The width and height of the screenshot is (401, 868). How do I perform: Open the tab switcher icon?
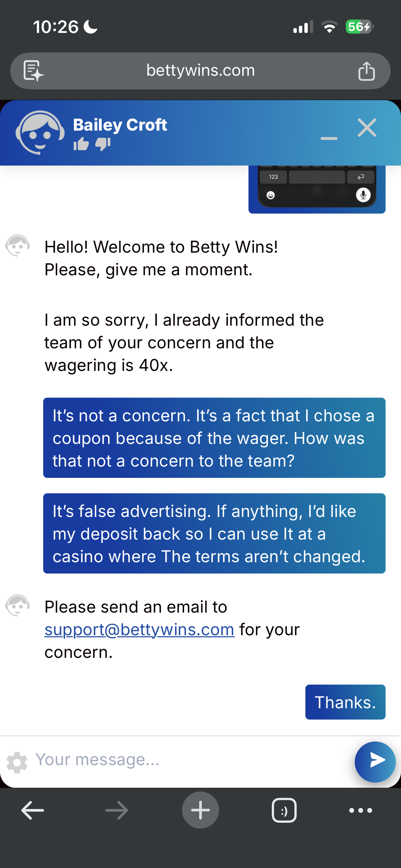tap(284, 810)
